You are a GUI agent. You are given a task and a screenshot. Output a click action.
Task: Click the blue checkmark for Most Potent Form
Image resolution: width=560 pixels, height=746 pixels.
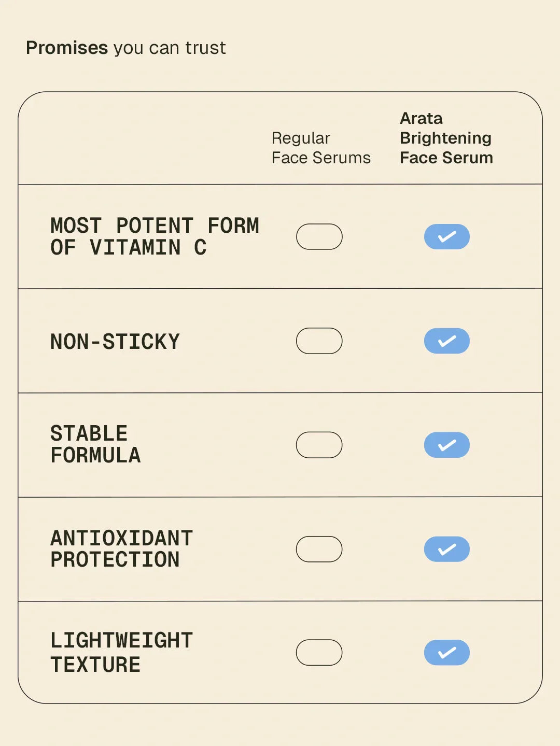[x=447, y=237]
